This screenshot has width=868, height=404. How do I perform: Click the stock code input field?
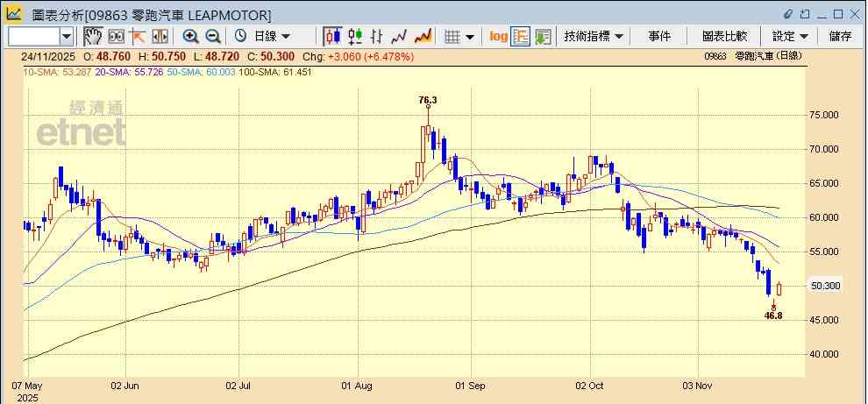33,36
